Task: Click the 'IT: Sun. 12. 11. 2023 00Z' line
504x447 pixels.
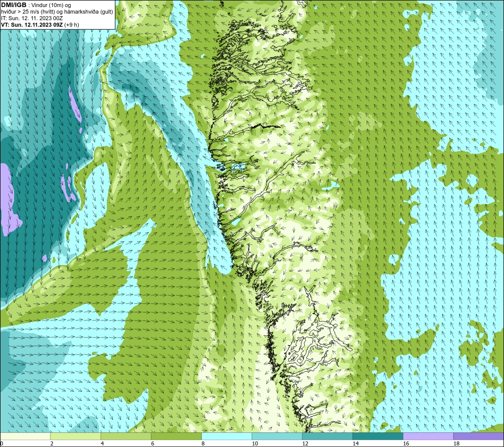Action: 32,18
